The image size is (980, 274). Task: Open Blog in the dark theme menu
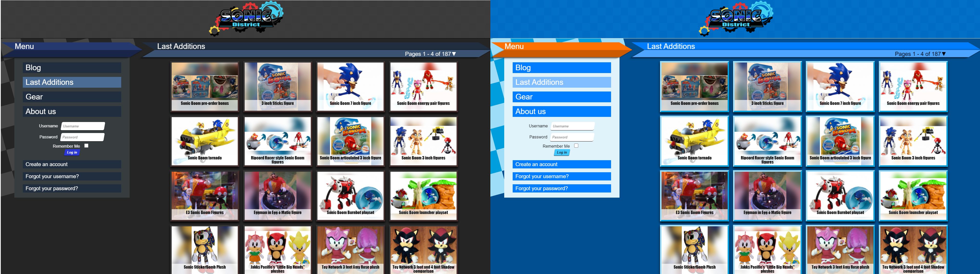pyautogui.click(x=71, y=68)
